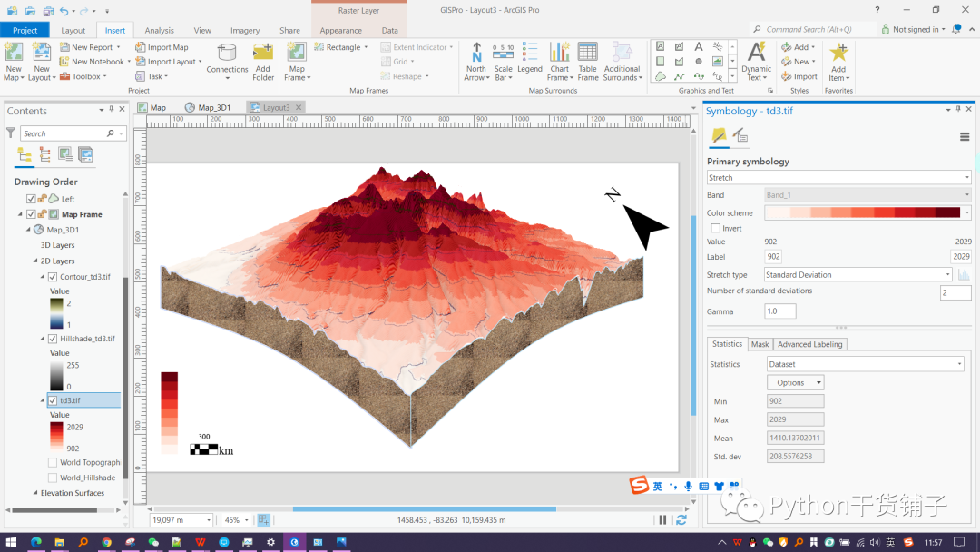980x552 pixels.
Task: Insert a Scale Bar
Action: [x=503, y=61]
